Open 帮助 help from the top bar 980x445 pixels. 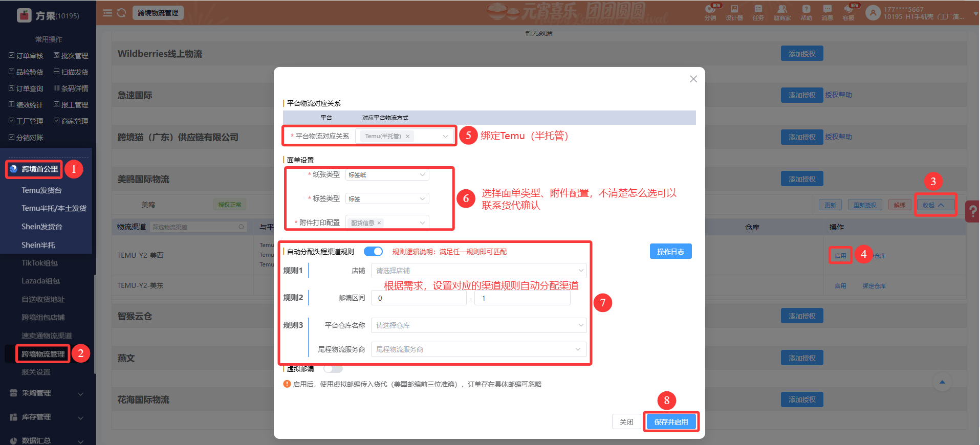pos(806,12)
